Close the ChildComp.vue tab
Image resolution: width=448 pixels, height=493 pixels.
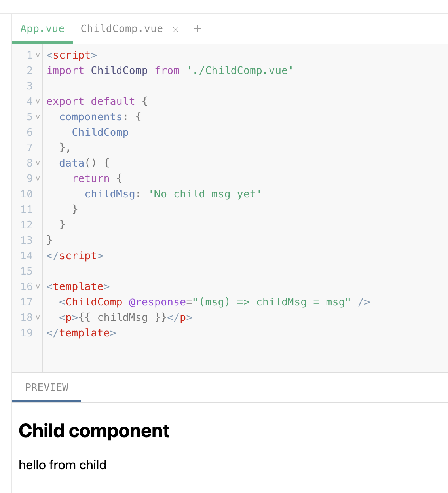[x=176, y=30]
